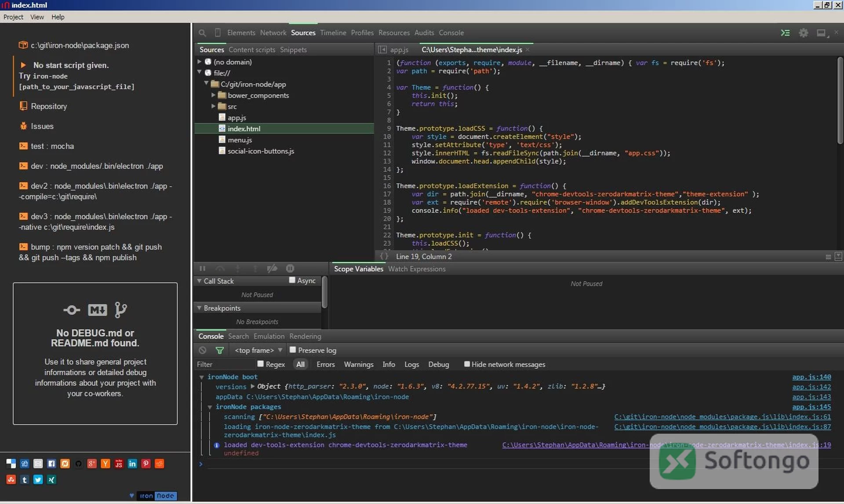Toggle deactivate breakpoints icon
Screen dimensions: 844x504
(272, 268)
